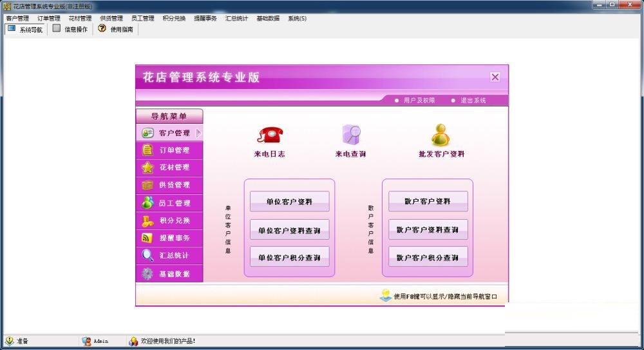Screen dimensions: 644x350
Task: Click the 批发客户资料 text label
Action: (x=442, y=154)
